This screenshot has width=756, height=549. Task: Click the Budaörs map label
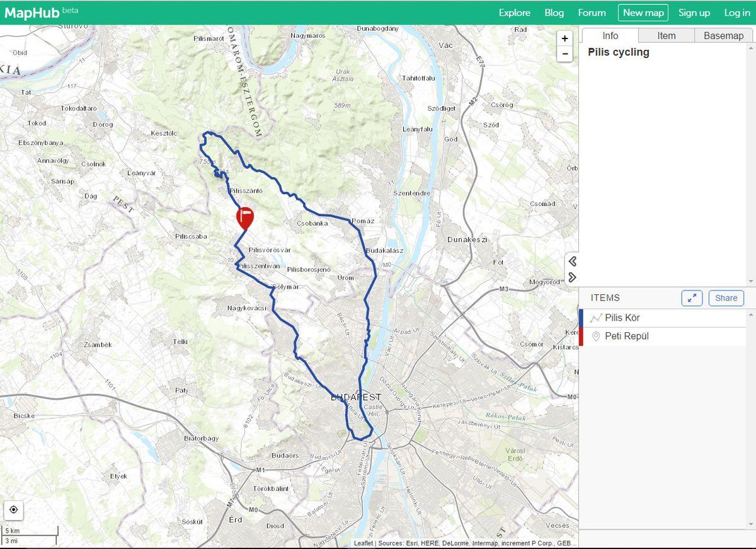[x=285, y=455]
